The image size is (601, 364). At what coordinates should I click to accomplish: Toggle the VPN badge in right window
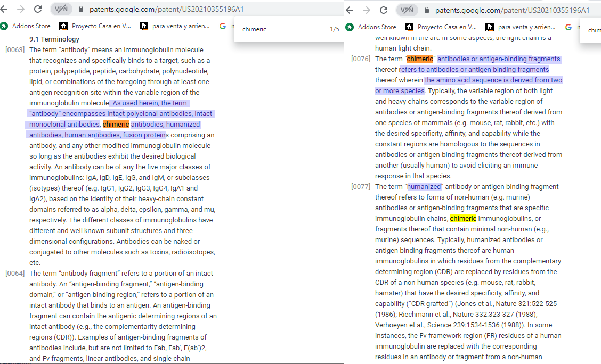click(407, 10)
